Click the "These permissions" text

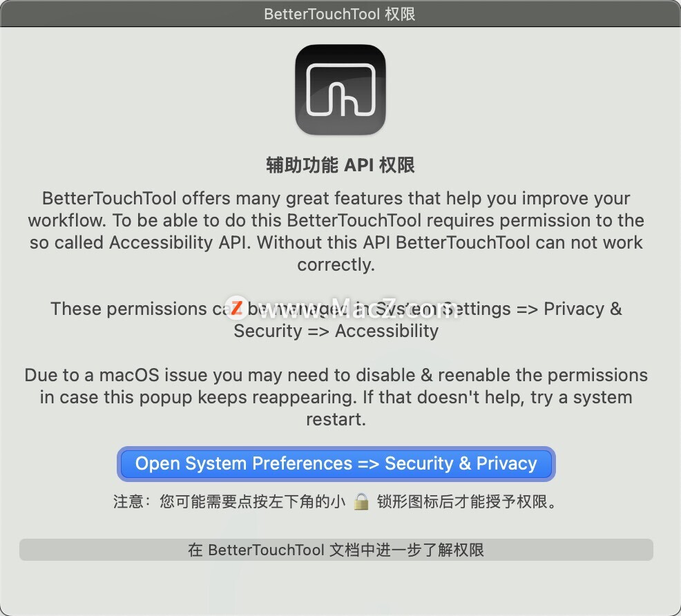[128, 309]
